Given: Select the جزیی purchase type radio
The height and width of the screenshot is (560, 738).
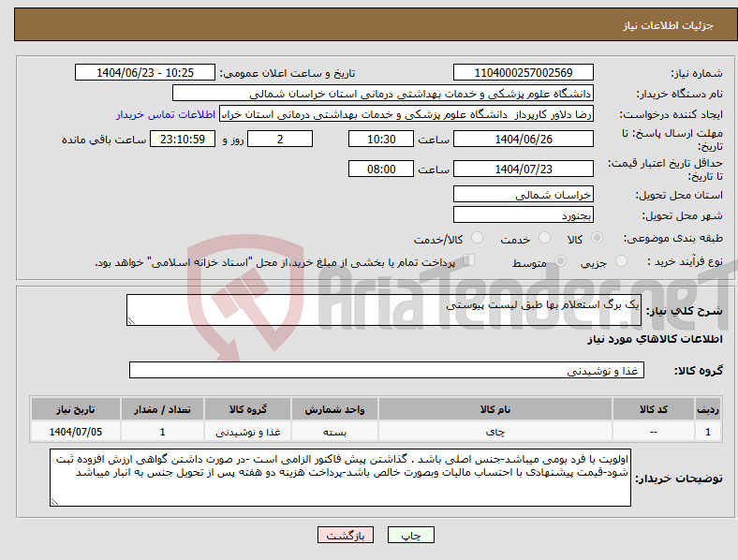Looking at the screenshot, I should (x=621, y=260).
